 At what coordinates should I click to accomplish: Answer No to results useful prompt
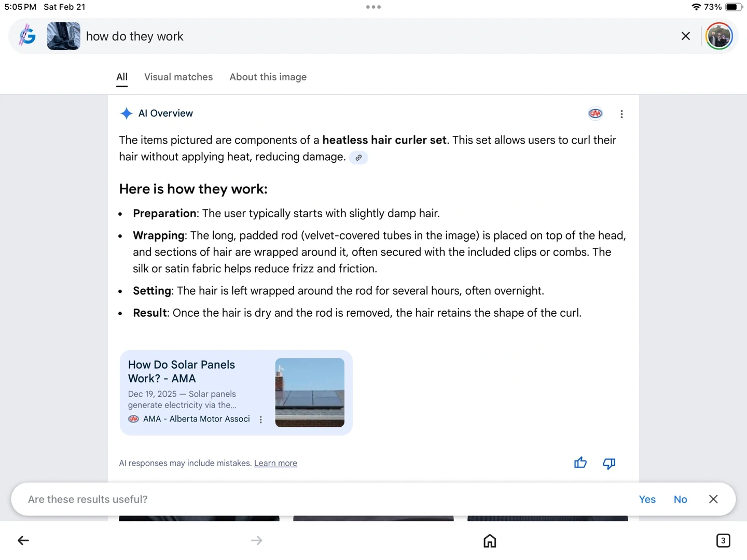click(680, 499)
